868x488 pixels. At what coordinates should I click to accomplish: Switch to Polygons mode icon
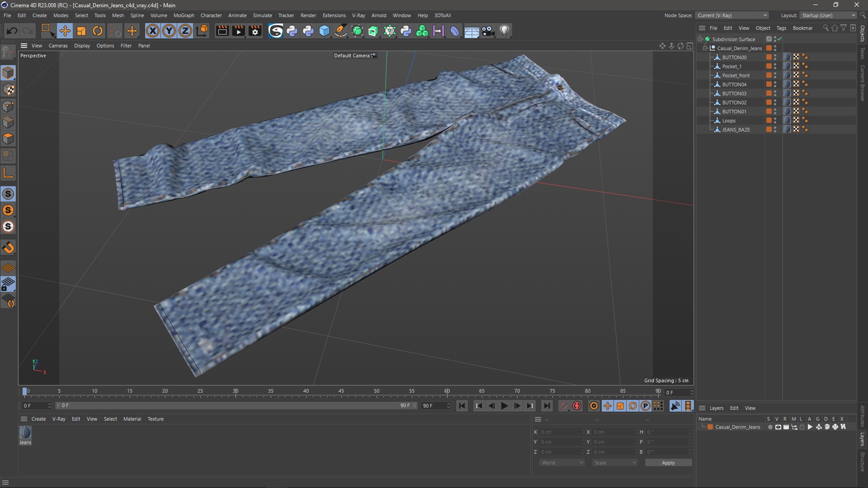[x=8, y=139]
